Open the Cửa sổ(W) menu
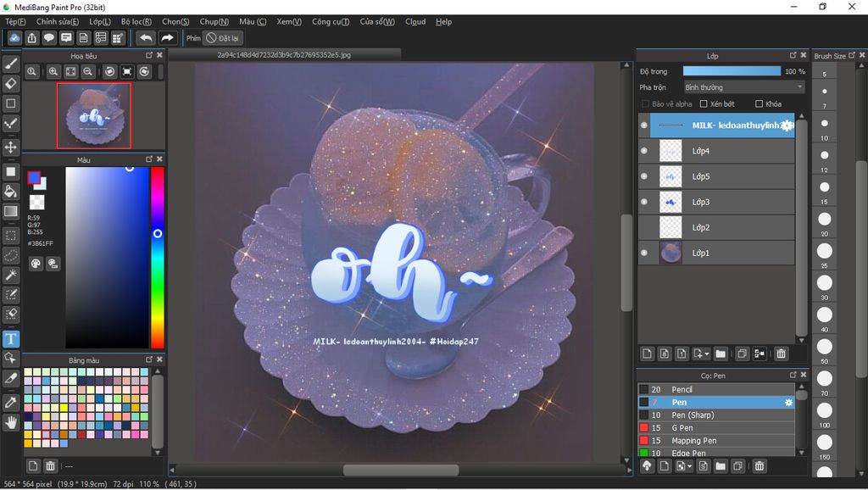Viewport: 868px width, 490px height. tap(377, 21)
